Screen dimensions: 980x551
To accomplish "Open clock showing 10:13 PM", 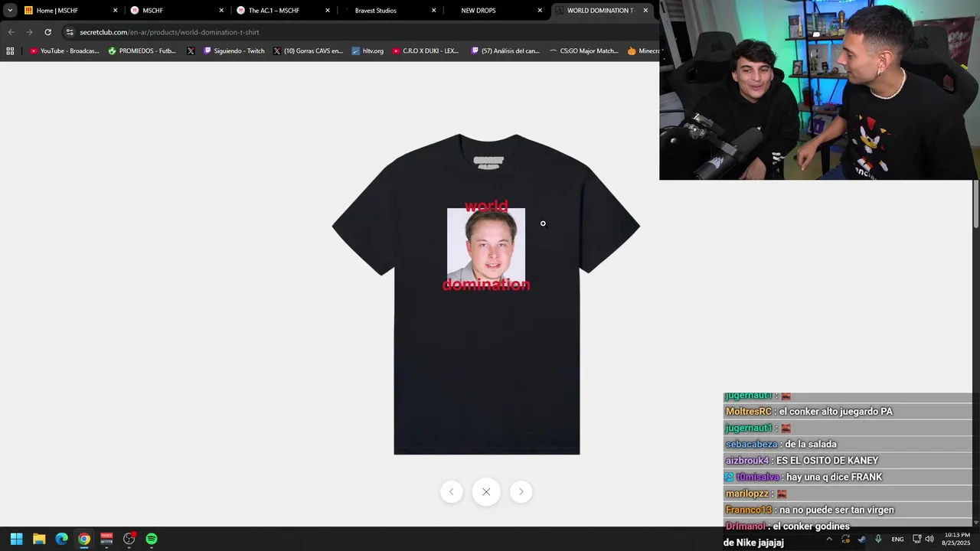I will click(956, 539).
